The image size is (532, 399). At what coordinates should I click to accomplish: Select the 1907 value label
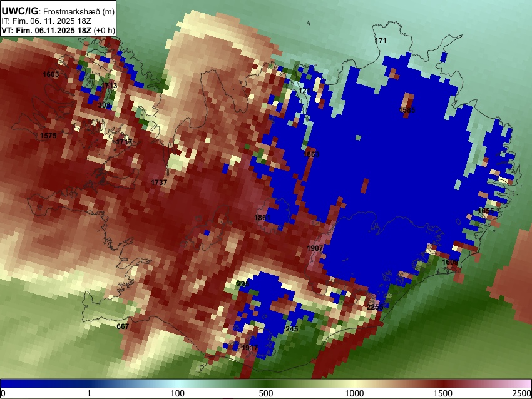click(x=315, y=248)
